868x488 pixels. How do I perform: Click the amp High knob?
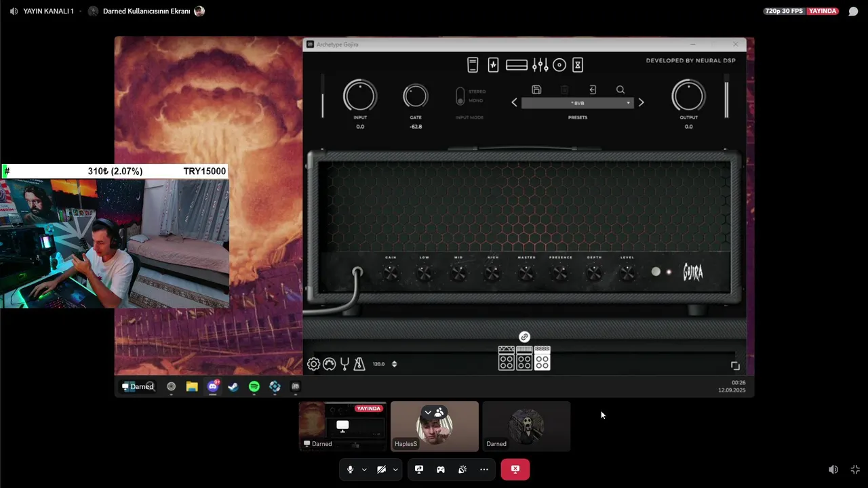tap(492, 273)
